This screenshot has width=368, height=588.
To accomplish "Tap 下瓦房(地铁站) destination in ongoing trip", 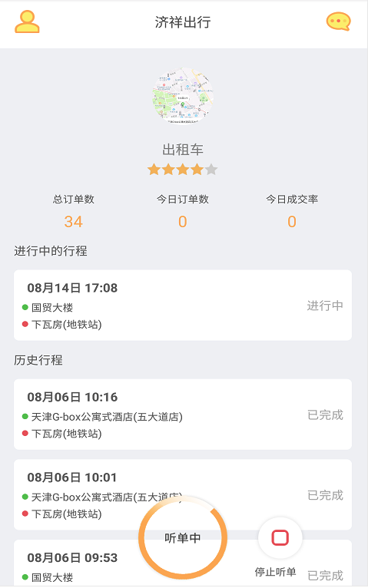I will 66,325.
